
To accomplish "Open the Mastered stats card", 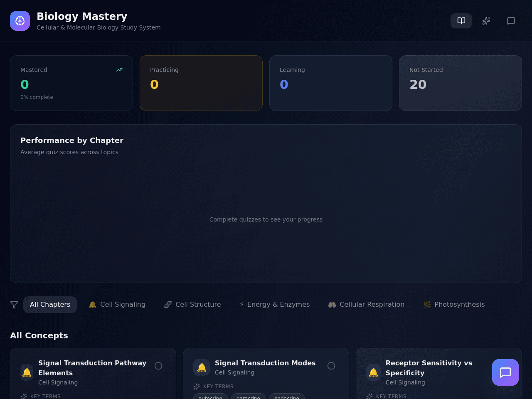I will click(71, 83).
